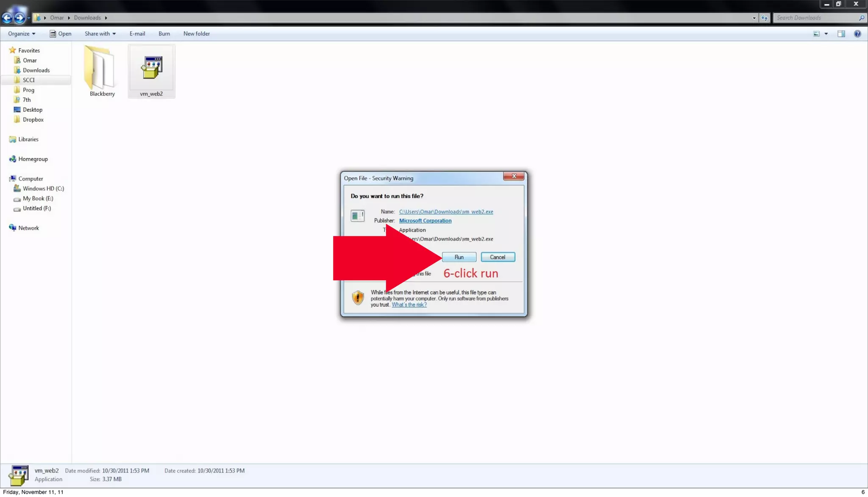The width and height of the screenshot is (868, 497).
Task: Open Dropbox in Favorites sidebar
Action: [33, 119]
